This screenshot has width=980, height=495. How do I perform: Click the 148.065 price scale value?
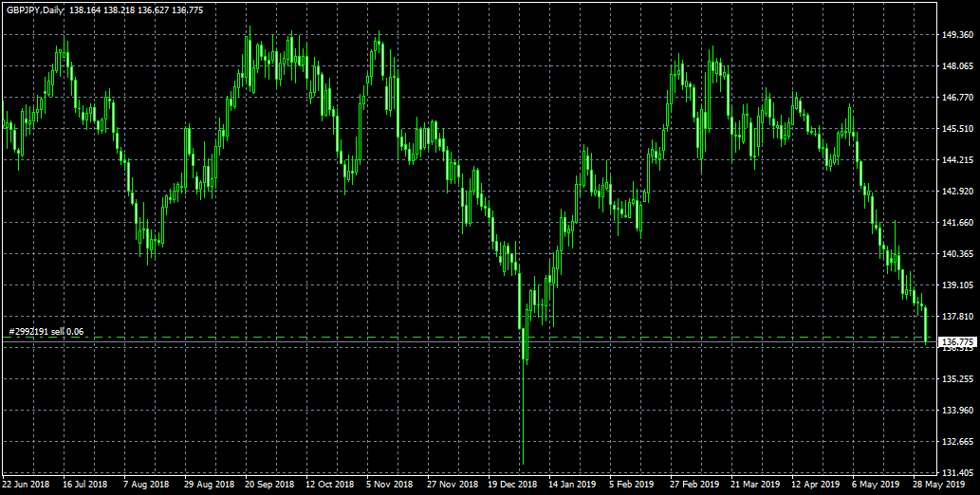pos(958,66)
